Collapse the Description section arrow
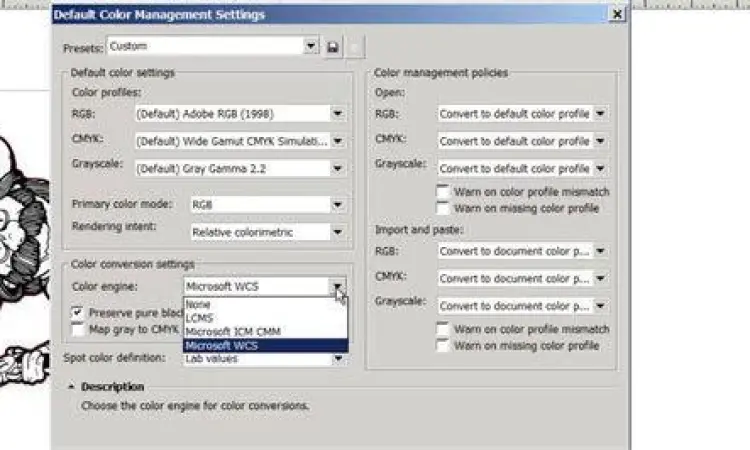 click(x=71, y=387)
